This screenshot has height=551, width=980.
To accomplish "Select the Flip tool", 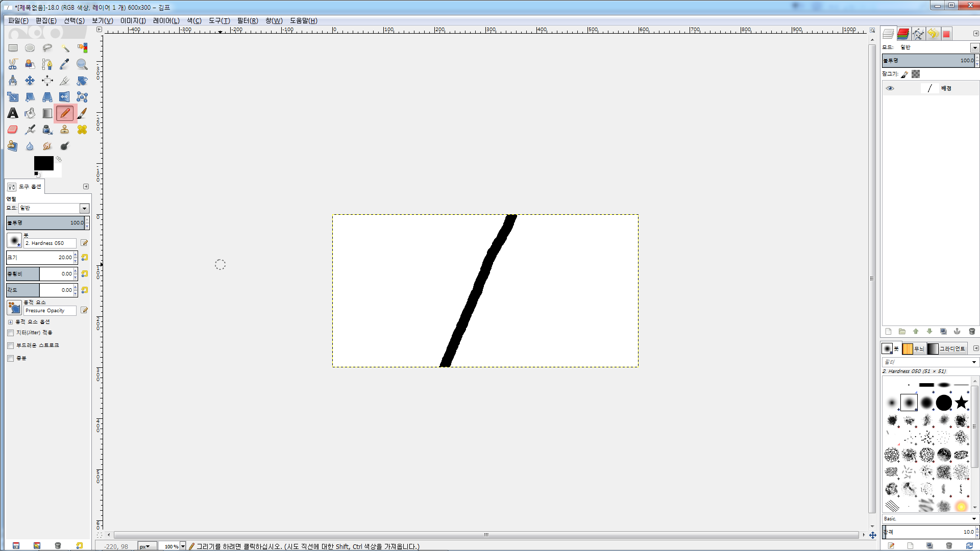I will (x=65, y=97).
